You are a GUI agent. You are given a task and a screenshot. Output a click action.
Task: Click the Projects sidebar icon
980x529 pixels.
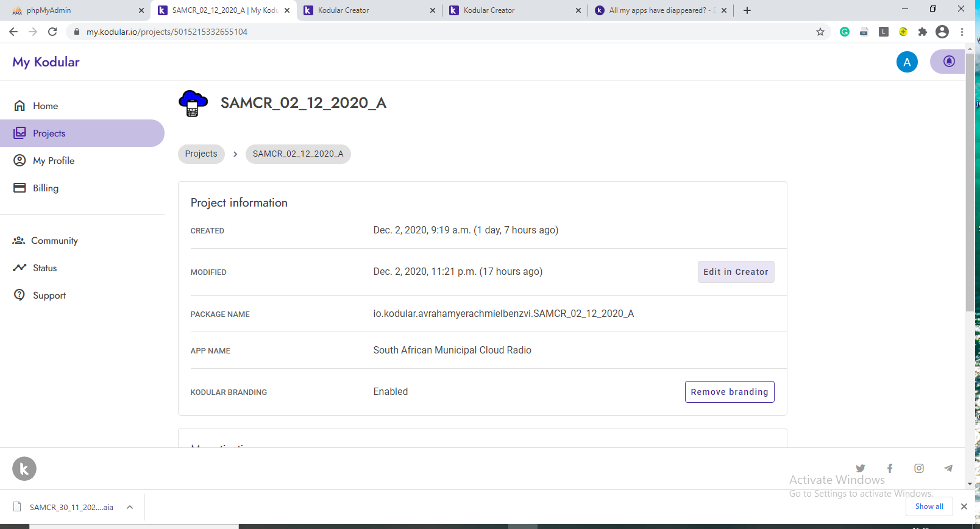pos(20,133)
